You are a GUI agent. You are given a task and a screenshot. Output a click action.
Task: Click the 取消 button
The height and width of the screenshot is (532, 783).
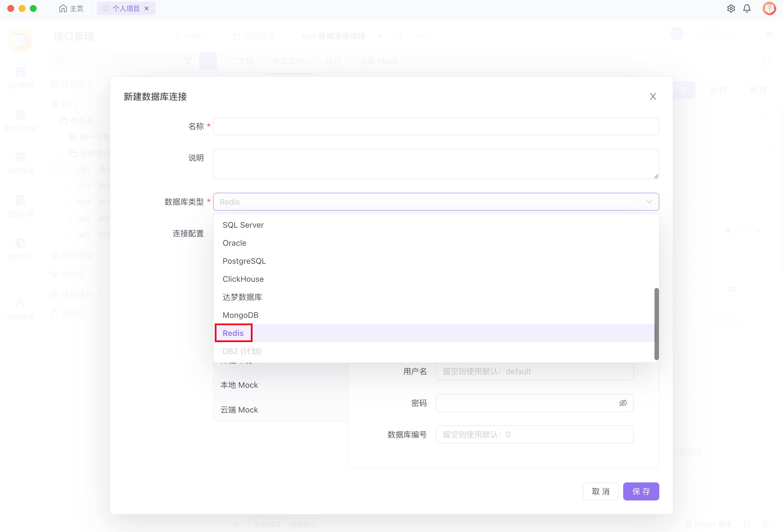point(600,491)
